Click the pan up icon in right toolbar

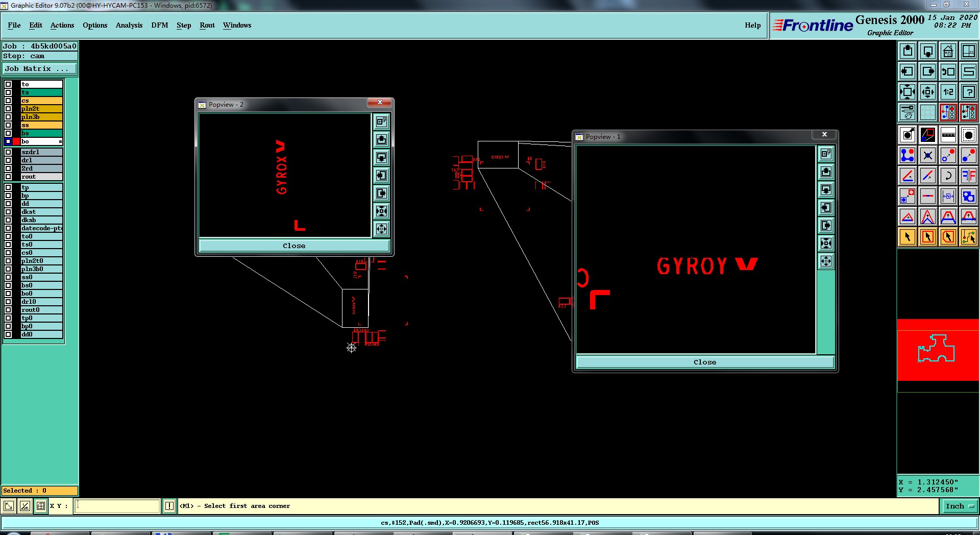tap(908, 51)
